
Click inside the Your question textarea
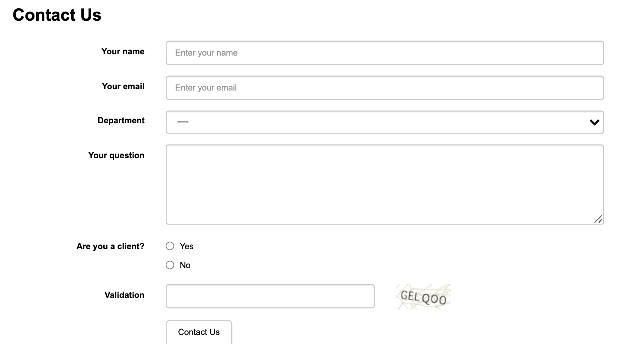pos(385,185)
